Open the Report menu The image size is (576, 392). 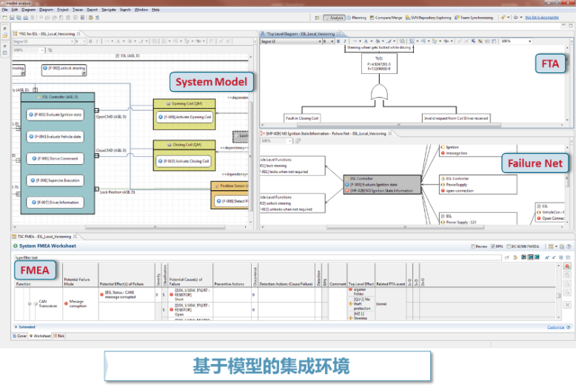(x=93, y=10)
